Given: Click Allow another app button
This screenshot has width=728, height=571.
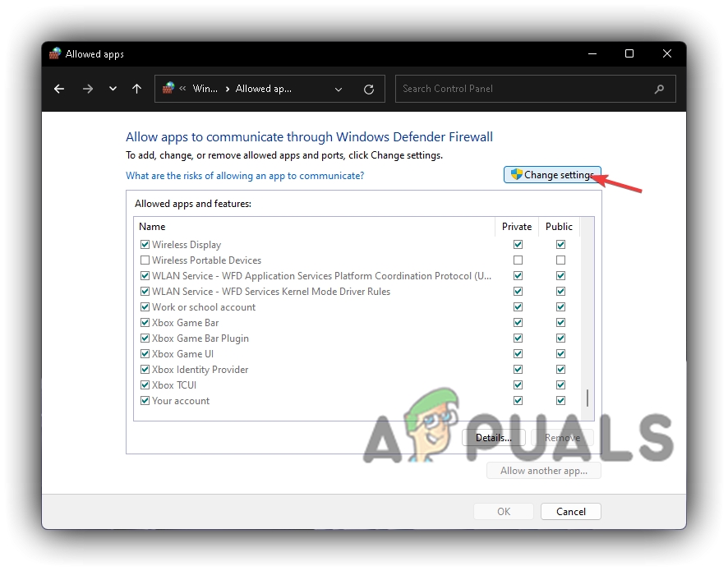Looking at the screenshot, I should click(x=544, y=471).
